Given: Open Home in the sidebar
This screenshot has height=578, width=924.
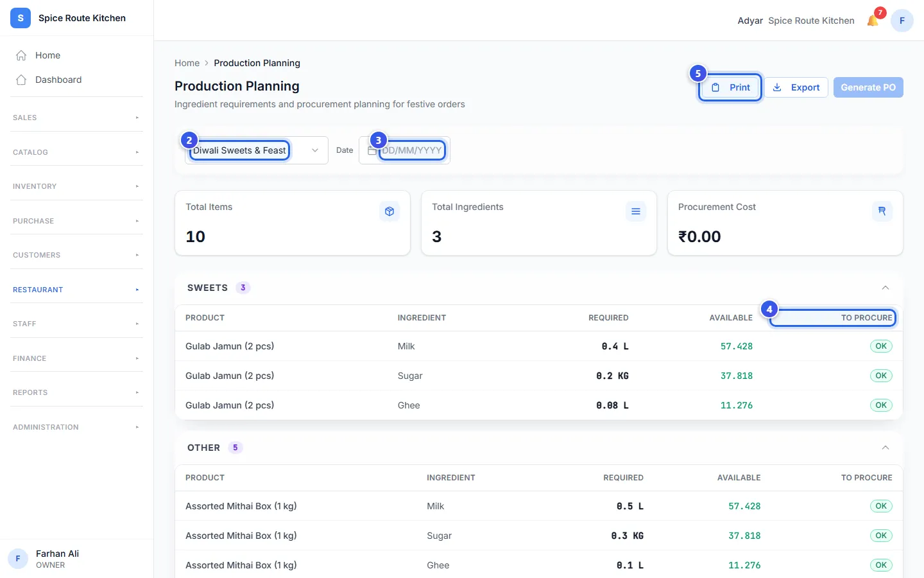Looking at the screenshot, I should pyautogui.click(x=76, y=55).
